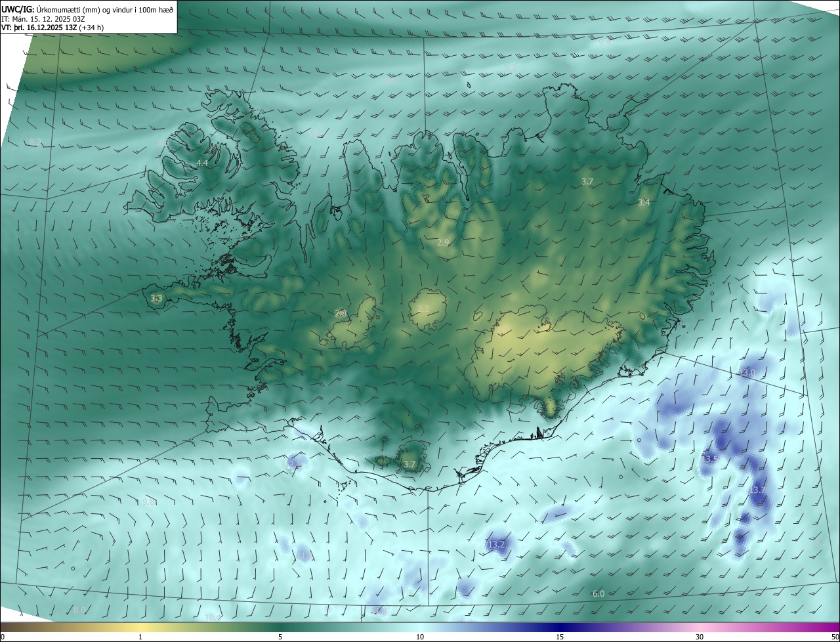Screen dimensions: 840x642
Task: Click the 5 tick label on the colour scale
Action: [280, 637]
